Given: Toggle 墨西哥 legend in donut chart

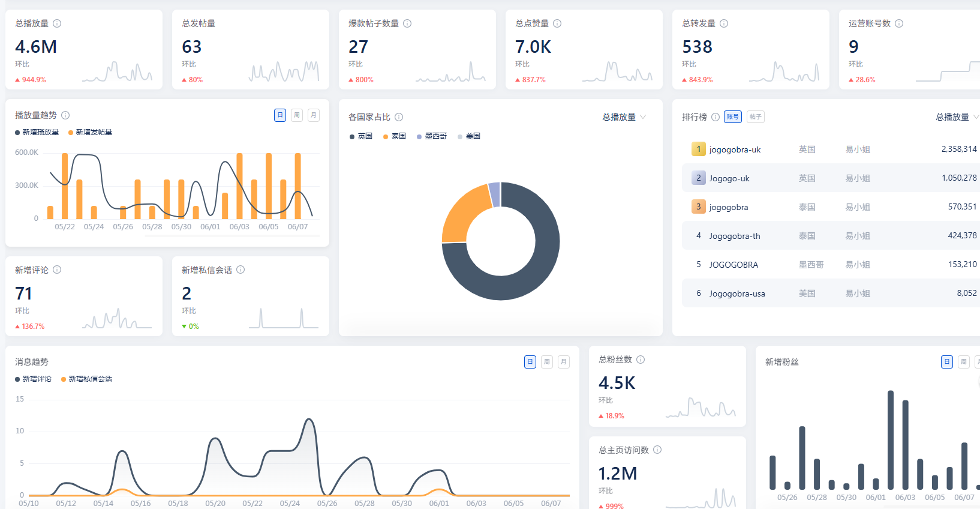Looking at the screenshot, I should coord(432,136).
